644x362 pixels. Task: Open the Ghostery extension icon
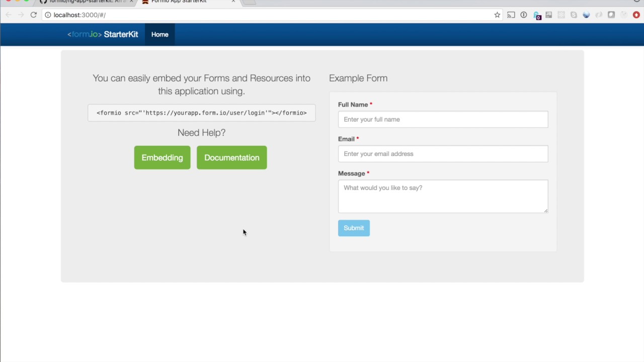[x=537, y=15]
